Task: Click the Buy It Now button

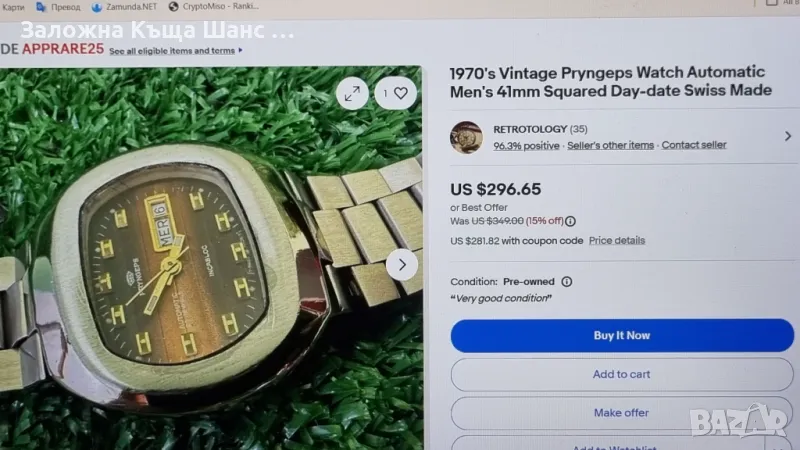Action: pyautogui.click(x=622, y=335)
